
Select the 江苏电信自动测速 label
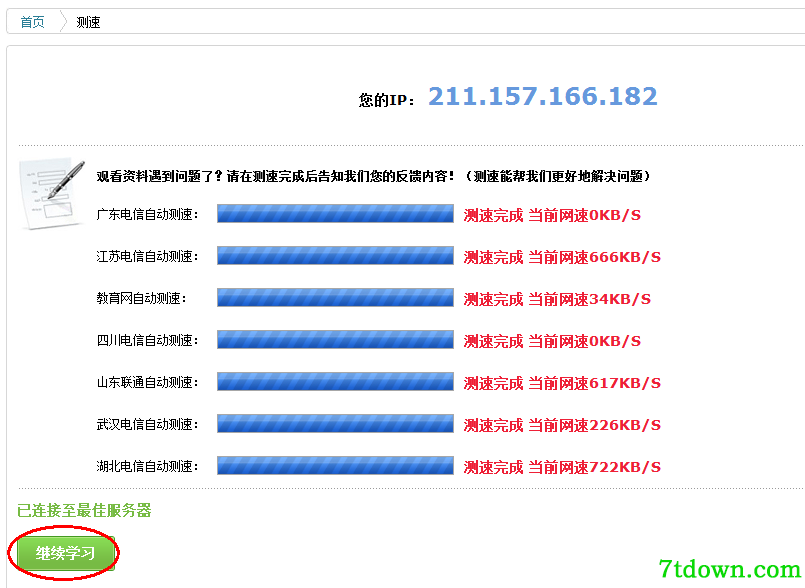147,256
